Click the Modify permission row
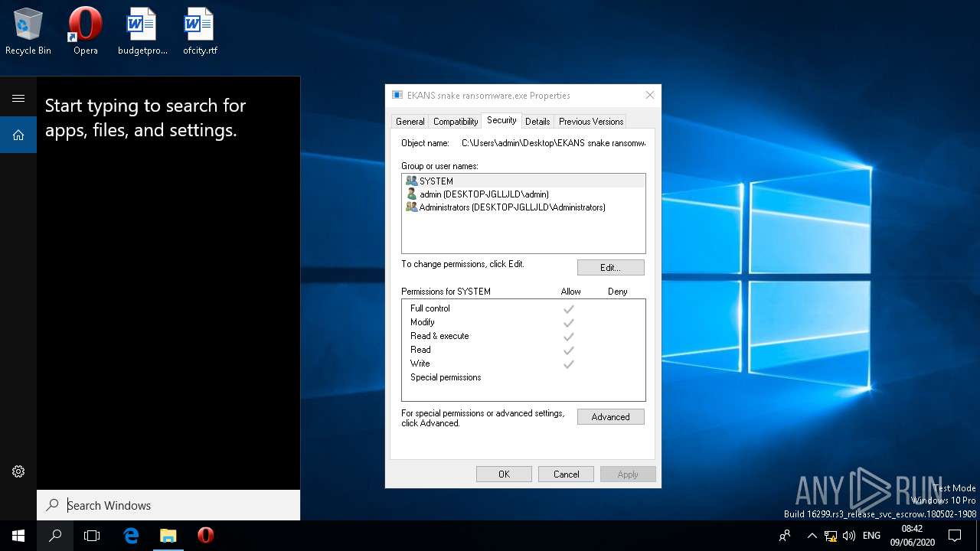Image resolution: width=980 pixels, height=551 pixels. (524, 322)
